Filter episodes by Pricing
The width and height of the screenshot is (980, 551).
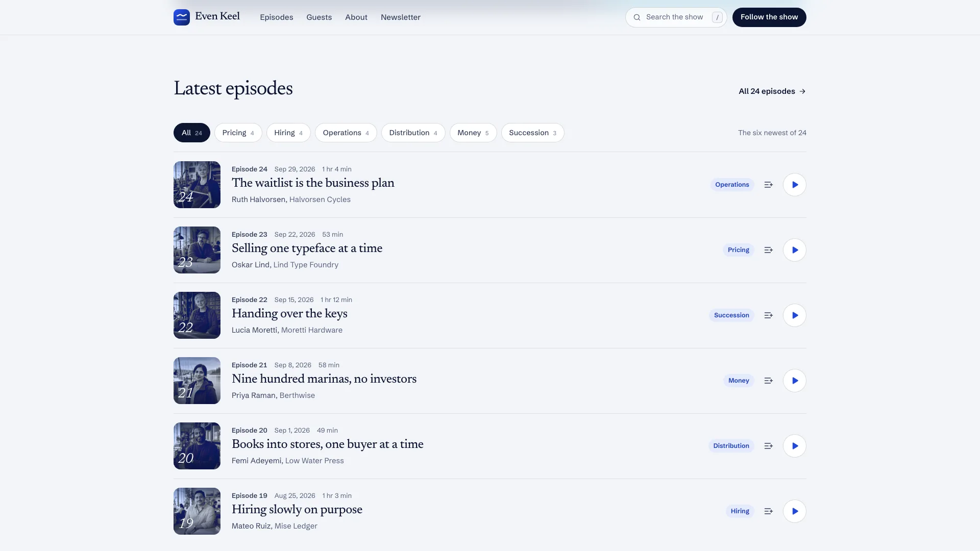point(238,133)
